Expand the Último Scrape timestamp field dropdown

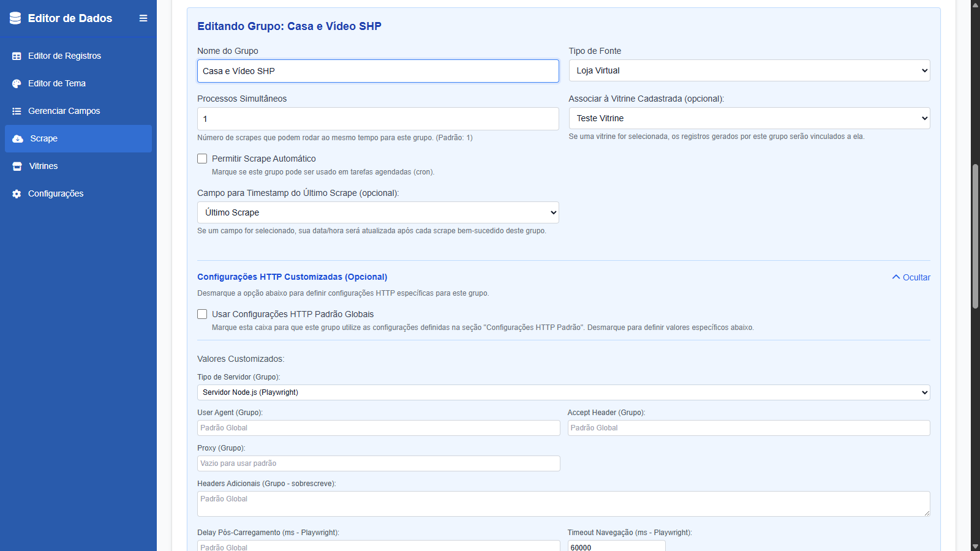tap(377, 212)
